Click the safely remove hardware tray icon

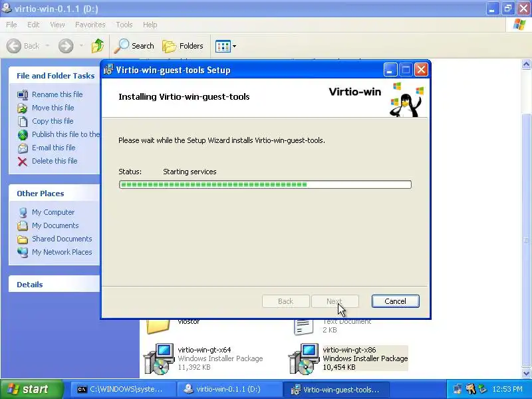click(483, 389)
